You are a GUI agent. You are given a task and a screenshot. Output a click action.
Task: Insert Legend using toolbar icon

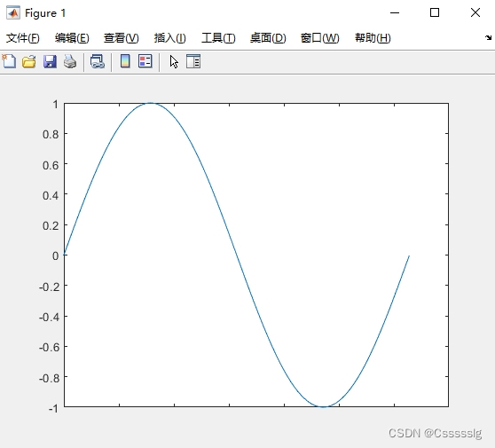(145, 61)
